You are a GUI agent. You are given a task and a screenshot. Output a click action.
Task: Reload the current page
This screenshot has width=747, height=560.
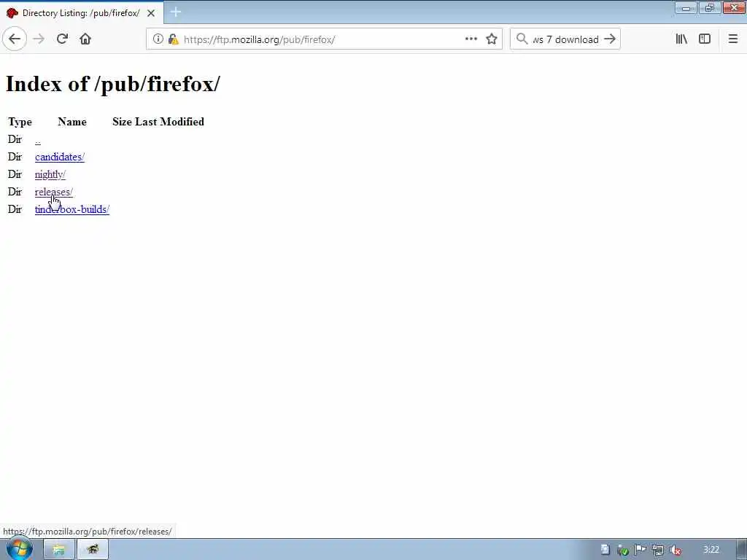pos(62,39)
